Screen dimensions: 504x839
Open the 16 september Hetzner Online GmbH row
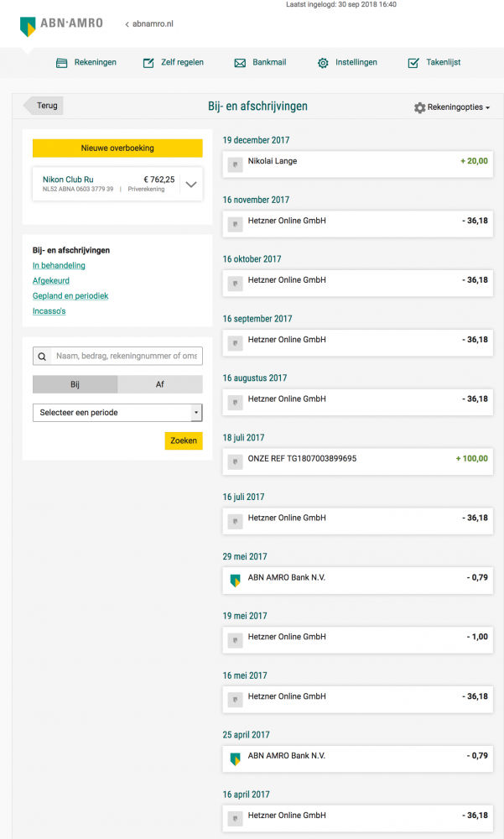(x=358, y=342)
